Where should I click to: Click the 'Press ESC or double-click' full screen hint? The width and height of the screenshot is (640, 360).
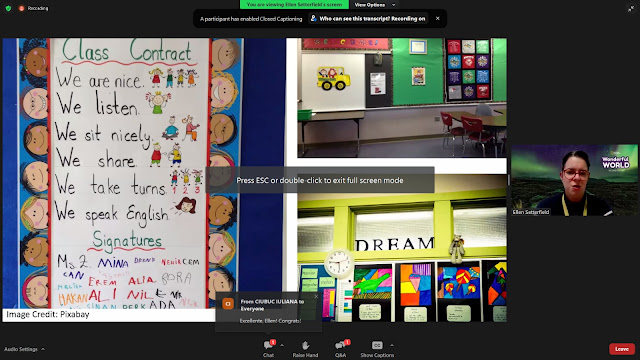click(320, 180)
